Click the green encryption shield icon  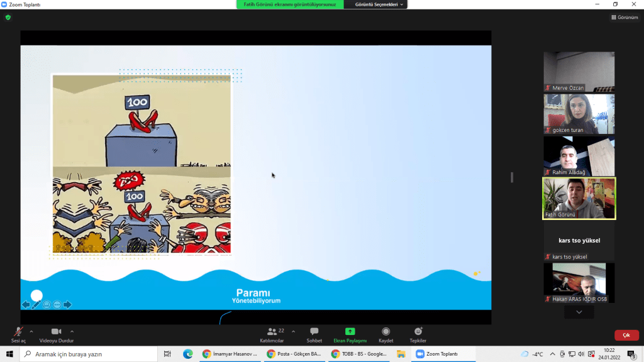pos(8,18)
